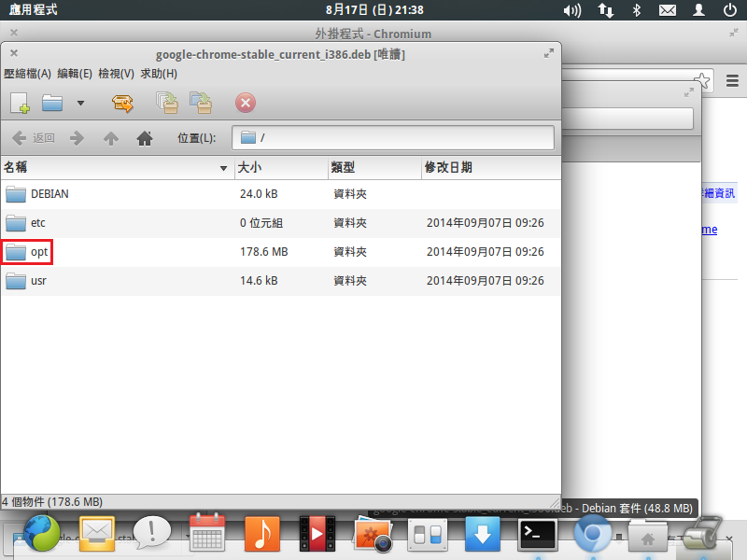The width and height of the screenshot is (747, 560).
Task: Open the 檢視(V) menu
Action: [116, 74]
